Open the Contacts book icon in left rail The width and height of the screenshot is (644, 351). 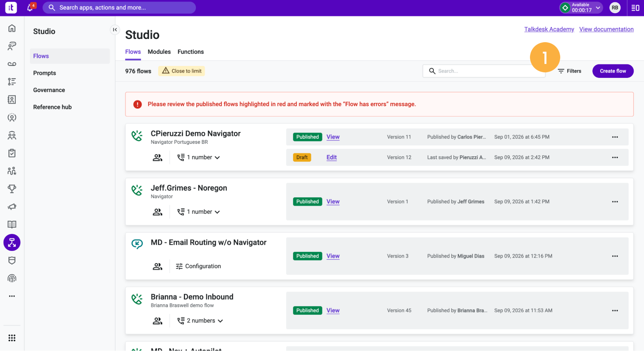point(12,100)
